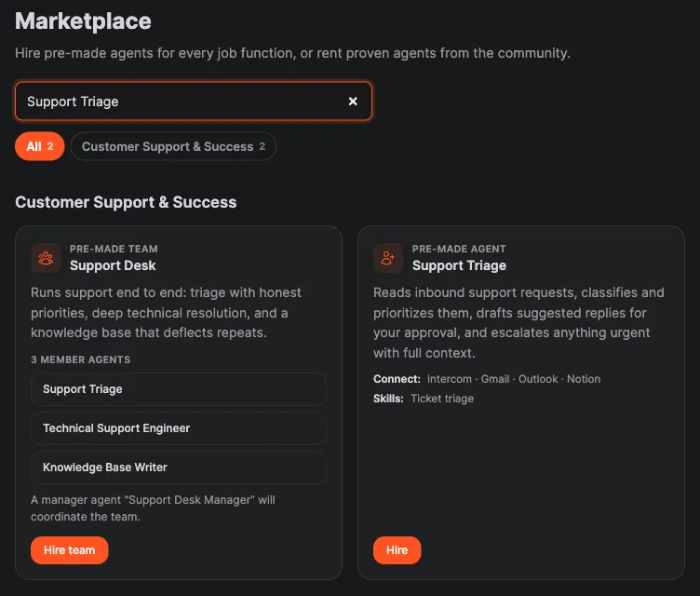This screenshot has height=596, width=700.
Task: Click the Support Desk description paragraph
Action: coord(166,313)
